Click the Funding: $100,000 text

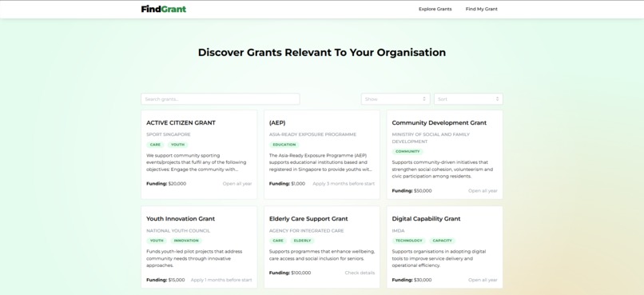pyautogui.click(x=290, y=273)
